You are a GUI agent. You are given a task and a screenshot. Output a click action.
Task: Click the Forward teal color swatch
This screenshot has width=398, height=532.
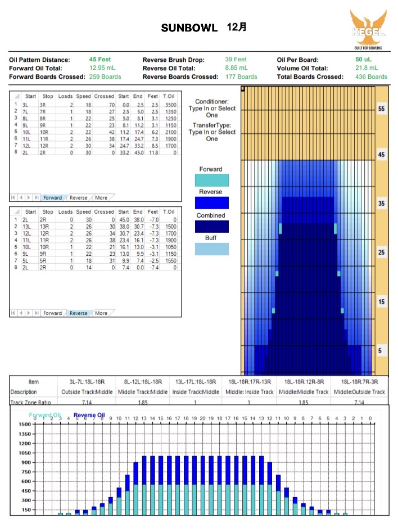click(x=212, y=180)
